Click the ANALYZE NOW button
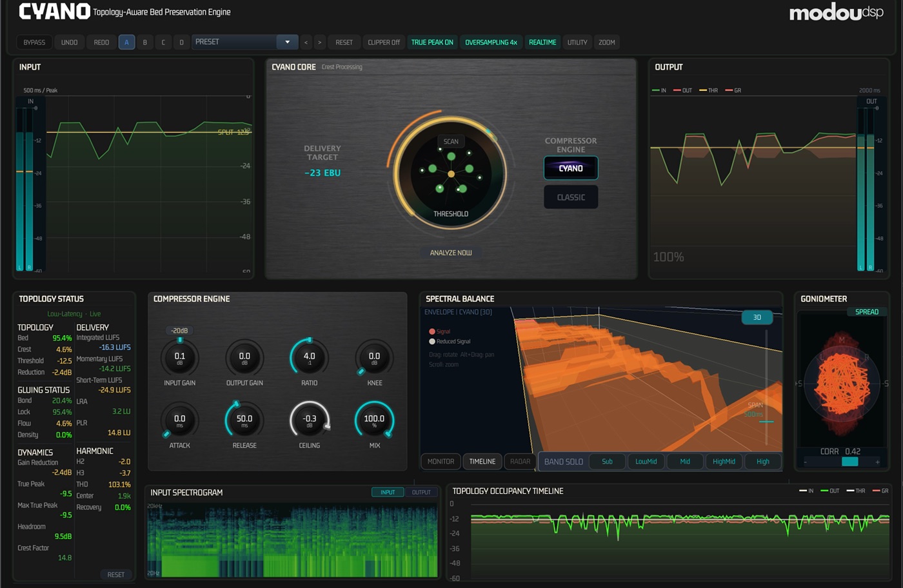 (451, 253)
